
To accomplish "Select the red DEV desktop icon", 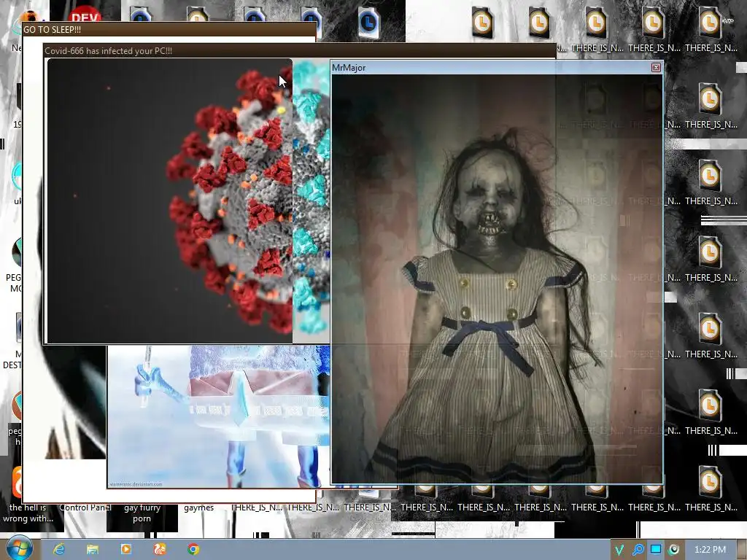I will tap(85, 15).
